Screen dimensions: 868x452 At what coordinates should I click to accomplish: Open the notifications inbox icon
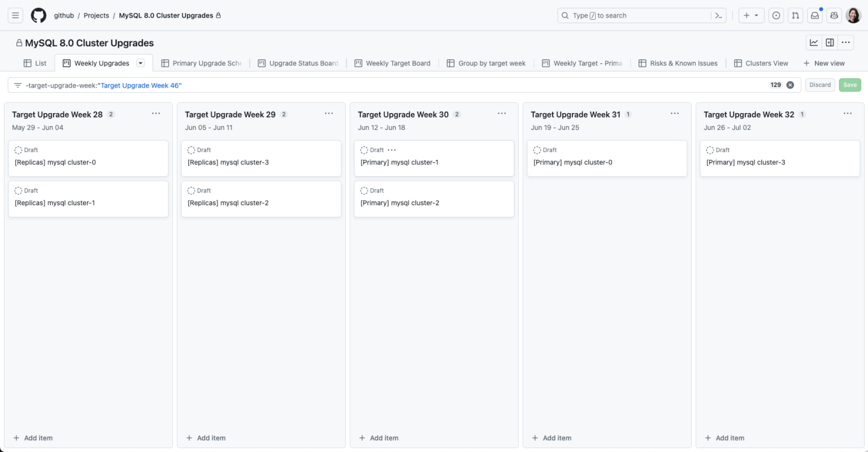(814, 15)
